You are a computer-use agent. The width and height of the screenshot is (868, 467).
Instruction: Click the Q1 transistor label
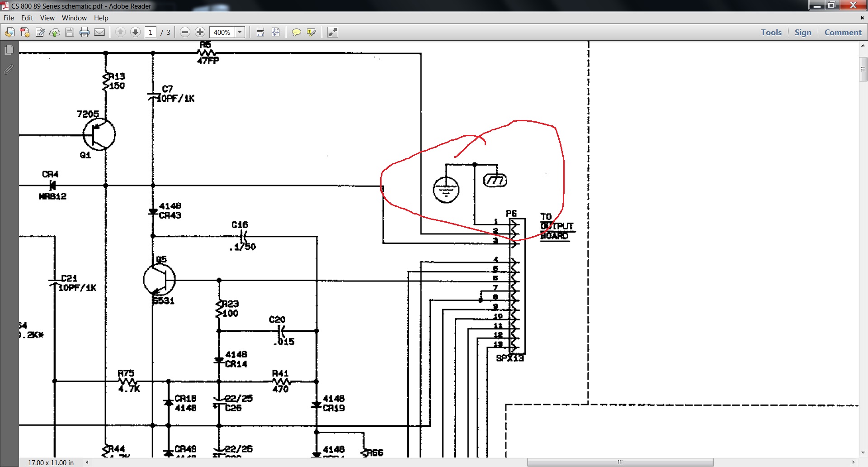pos(85,155)
